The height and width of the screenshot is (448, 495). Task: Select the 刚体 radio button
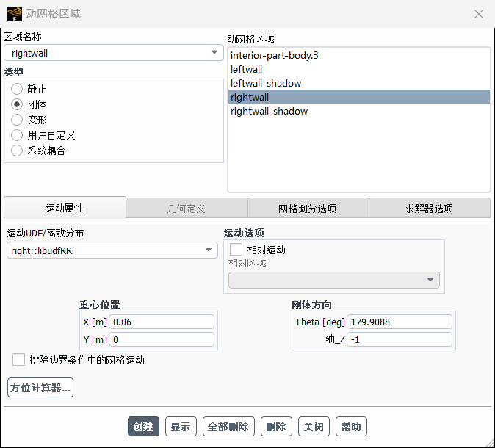click(x=17, y=104)
